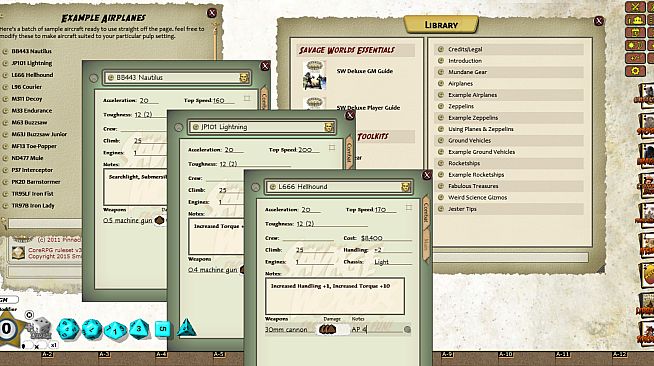Viewport: 654px width, 366px height.
Task: Open Example Ground Vehicles entry
Action: (509, 152)
